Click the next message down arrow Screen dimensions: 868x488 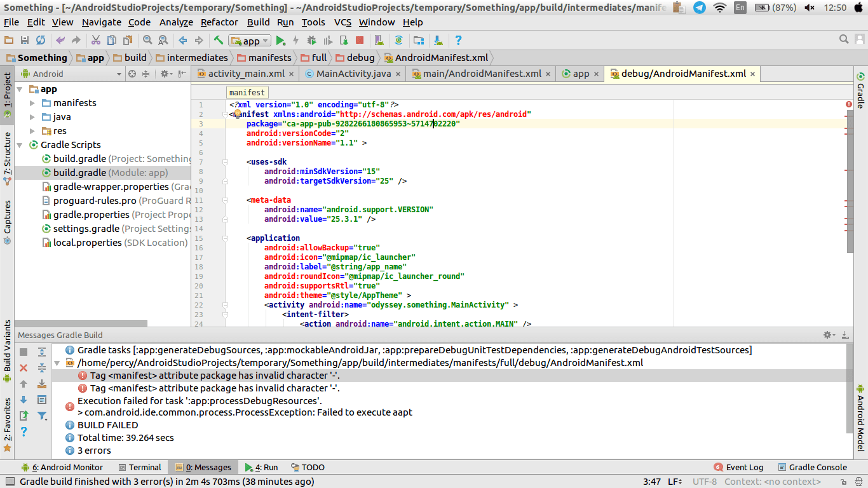[24, 400]
